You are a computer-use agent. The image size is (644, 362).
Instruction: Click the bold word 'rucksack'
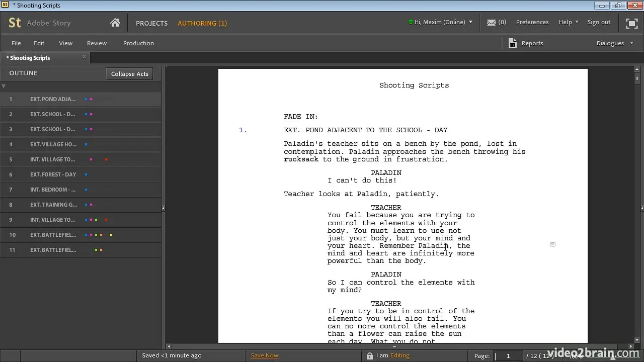[x=301, y=159]
